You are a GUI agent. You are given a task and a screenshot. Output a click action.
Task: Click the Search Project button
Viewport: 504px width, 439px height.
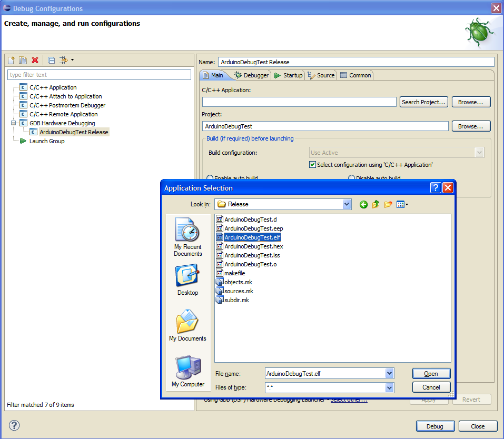tap(423, 102)
